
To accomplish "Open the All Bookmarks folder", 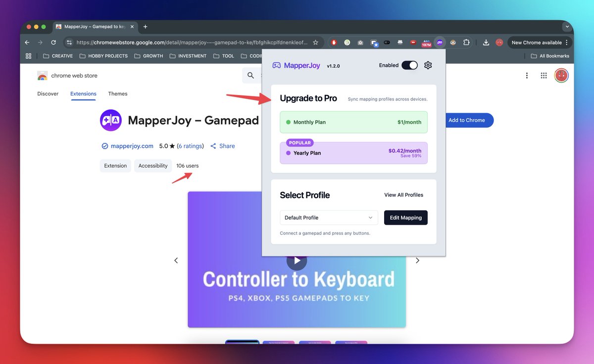I will (x=550, y=56).
